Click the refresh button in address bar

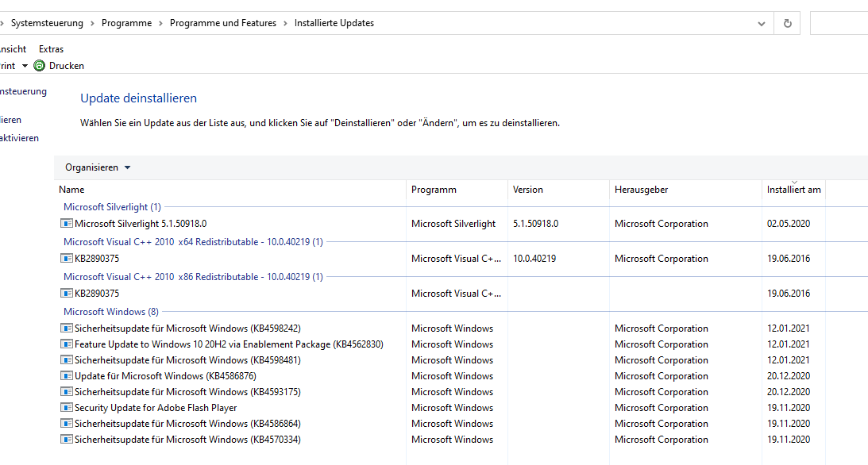[x=787, y=23]
